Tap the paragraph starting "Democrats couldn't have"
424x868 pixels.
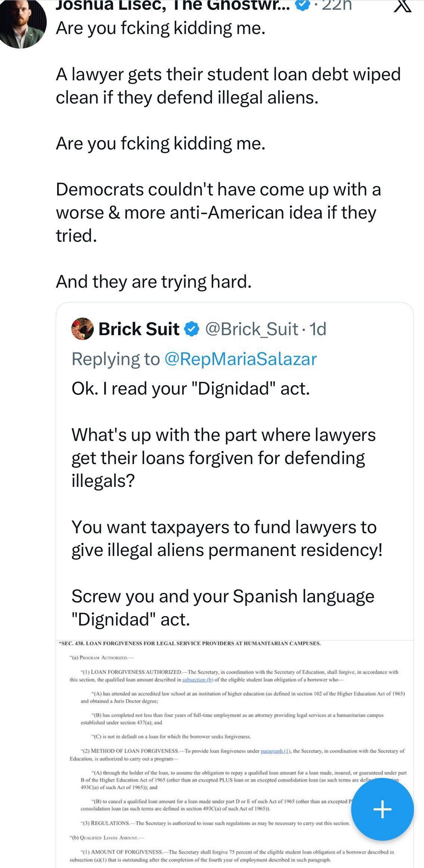(218, 212)
